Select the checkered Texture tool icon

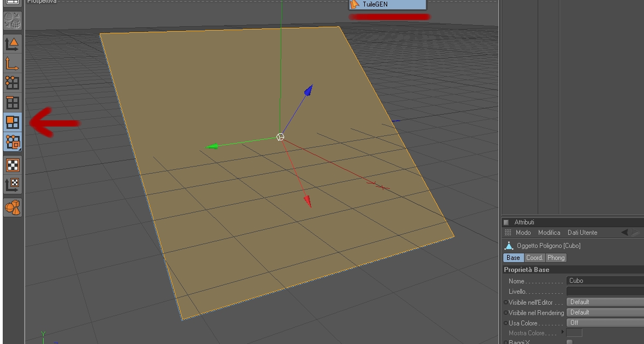coord(13,165)
